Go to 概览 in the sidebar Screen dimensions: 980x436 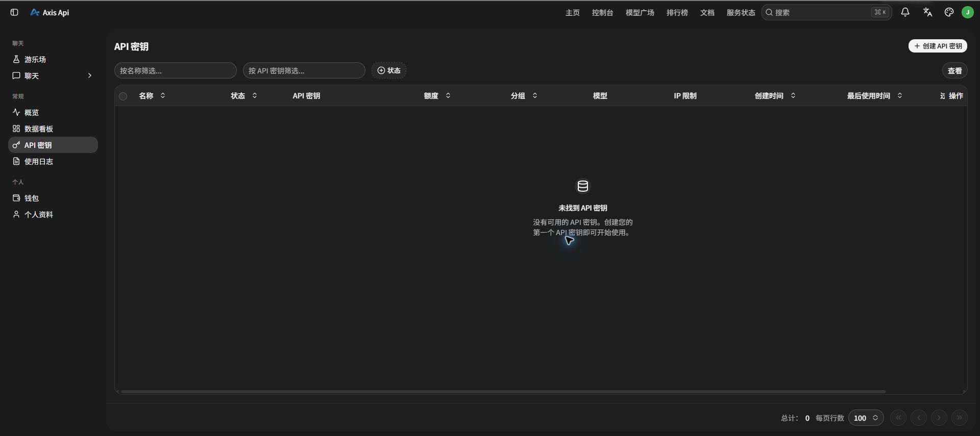point(53,112)
